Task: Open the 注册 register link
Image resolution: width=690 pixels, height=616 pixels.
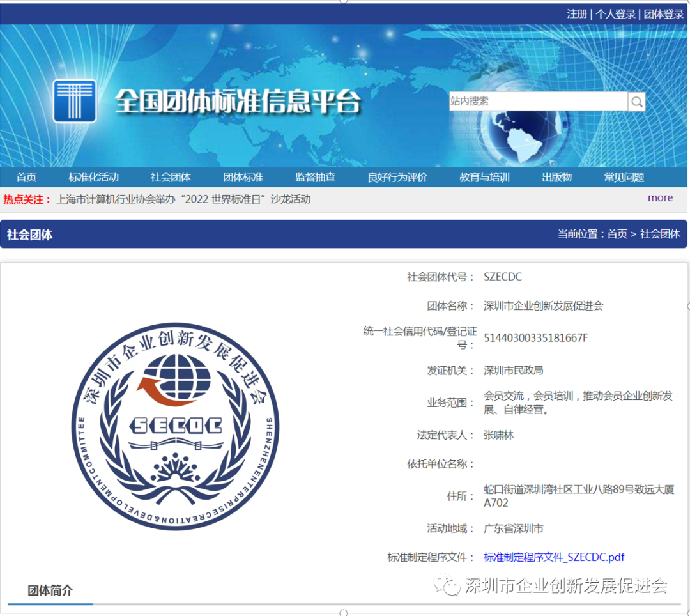Action: [576, 14]
